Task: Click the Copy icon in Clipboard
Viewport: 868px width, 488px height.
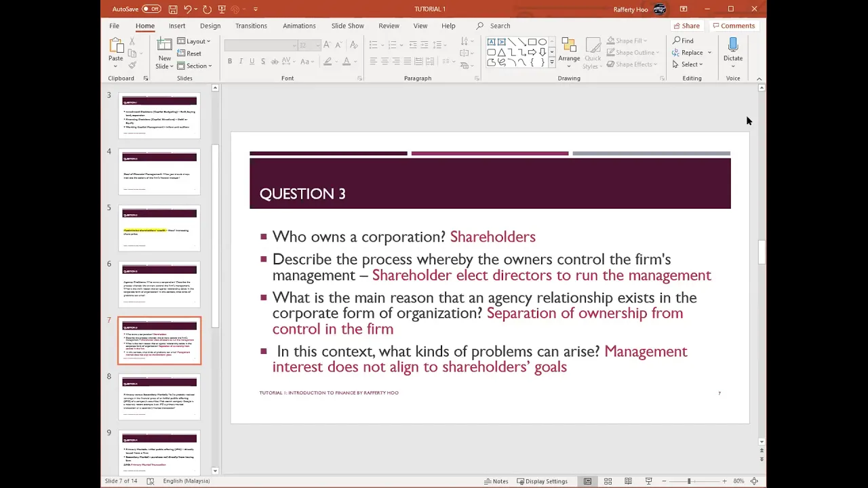Action: point(132,53)
